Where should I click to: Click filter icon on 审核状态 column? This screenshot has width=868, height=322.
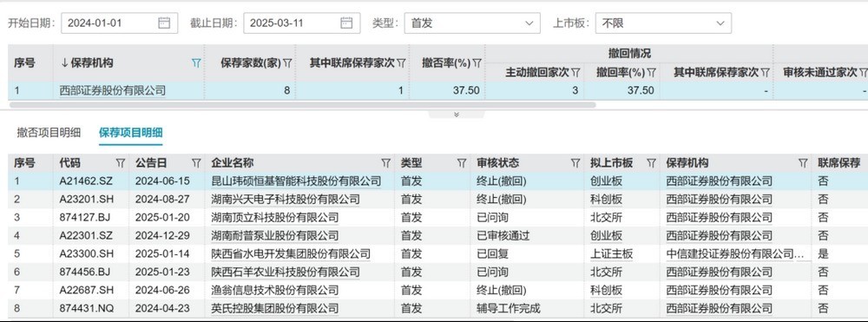[575, 163]
